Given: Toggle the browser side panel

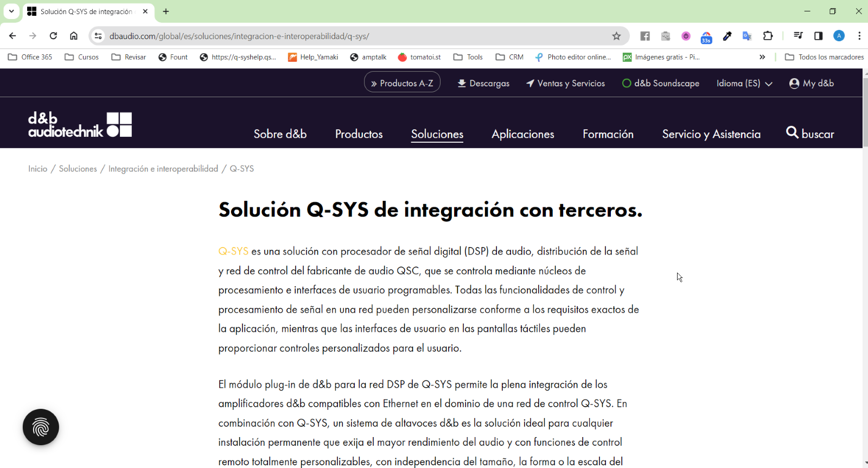Looking at the screenshot, I should [819, 36].
